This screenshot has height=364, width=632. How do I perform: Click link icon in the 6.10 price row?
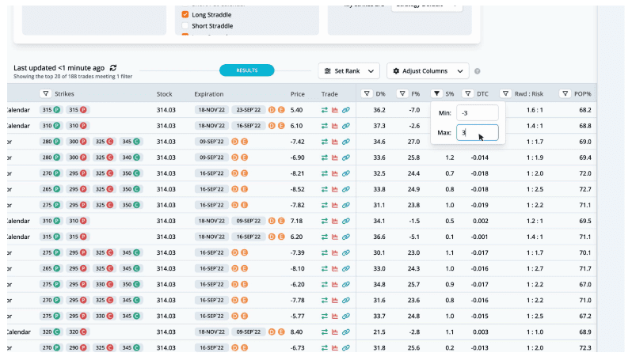pyautogui.click(x=345, y=126)
